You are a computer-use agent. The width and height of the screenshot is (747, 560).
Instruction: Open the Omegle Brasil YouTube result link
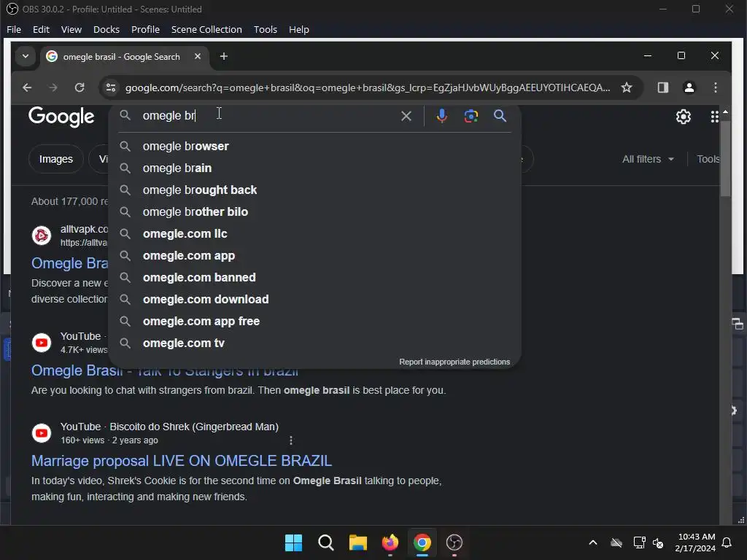164,370
